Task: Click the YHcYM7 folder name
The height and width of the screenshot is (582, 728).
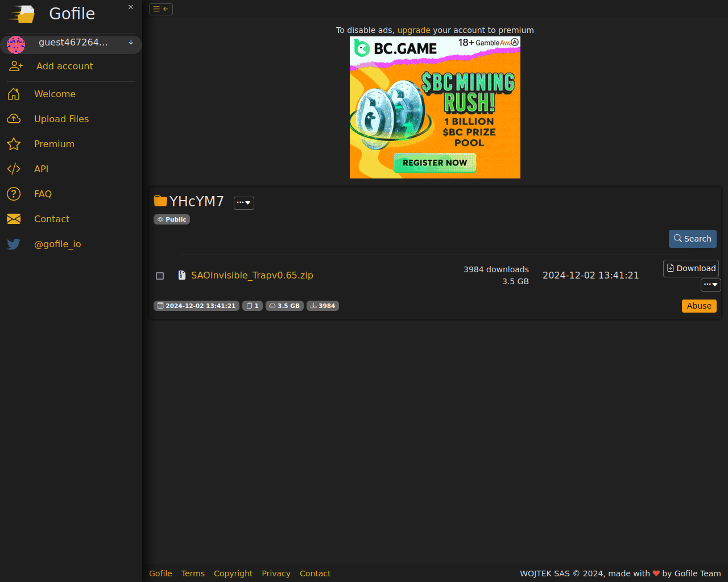Action: pyautogui.click(x=197, y=202)
